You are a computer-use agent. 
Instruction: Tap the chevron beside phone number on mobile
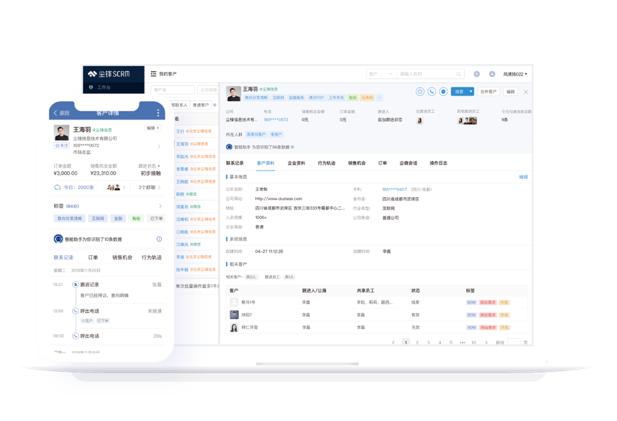click(159, 146)
